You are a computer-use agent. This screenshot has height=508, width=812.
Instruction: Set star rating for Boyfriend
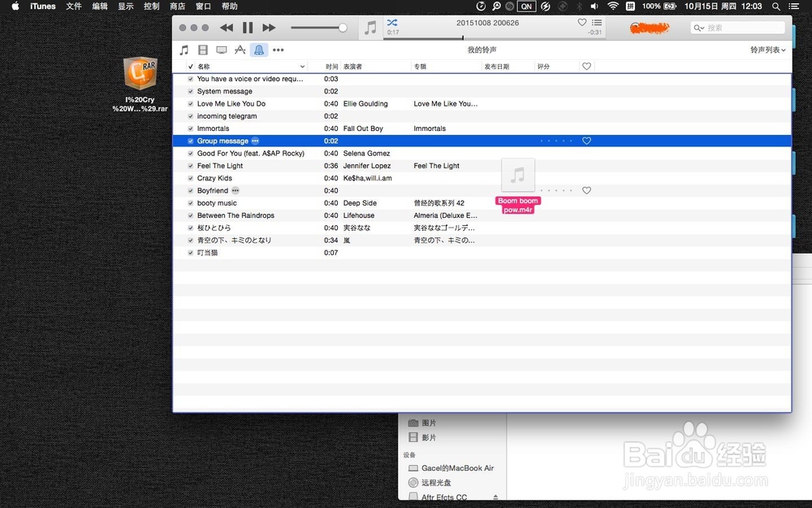click(556, 191)
